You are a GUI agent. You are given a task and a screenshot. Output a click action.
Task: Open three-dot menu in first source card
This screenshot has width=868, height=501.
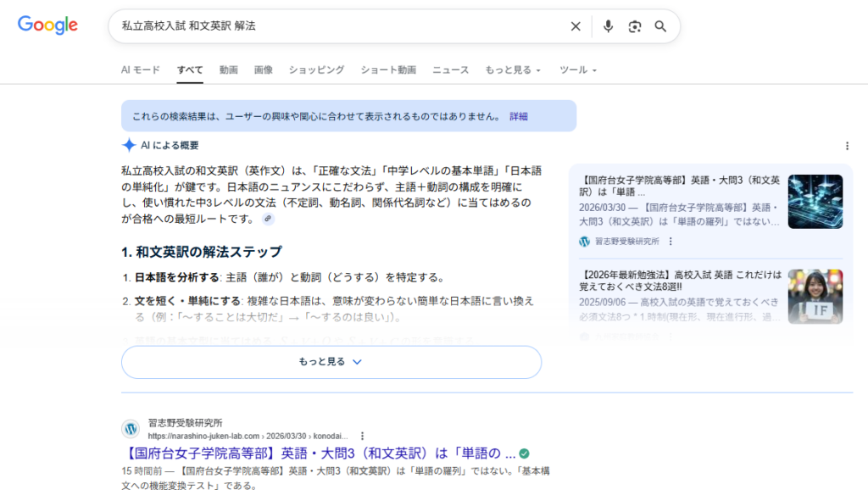click(670, 242)
